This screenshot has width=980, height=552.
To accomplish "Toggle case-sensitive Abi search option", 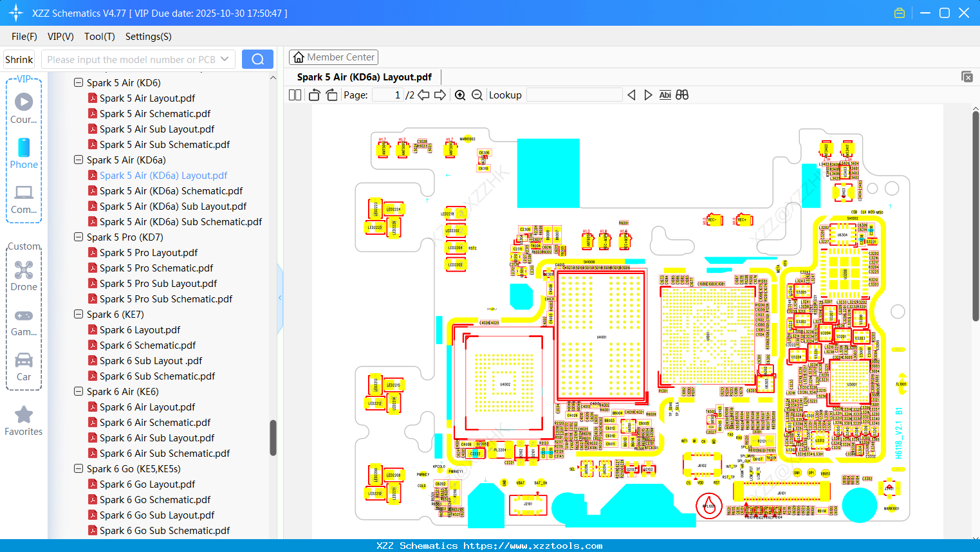I will [665, 95].
